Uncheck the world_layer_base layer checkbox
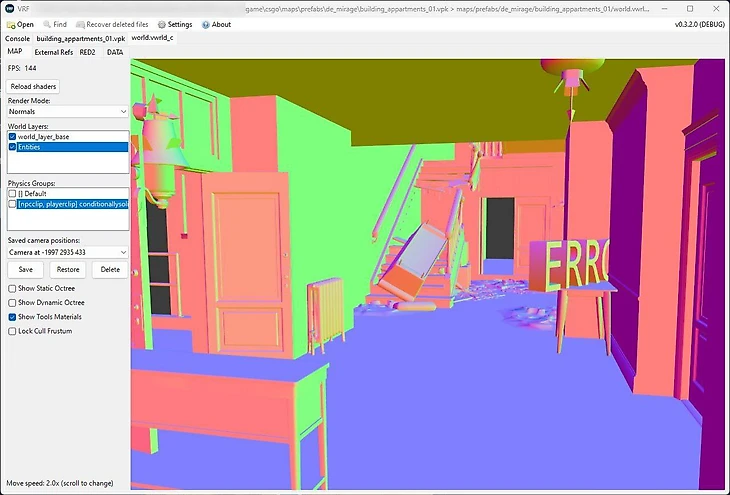 click(x=12, y=136)
